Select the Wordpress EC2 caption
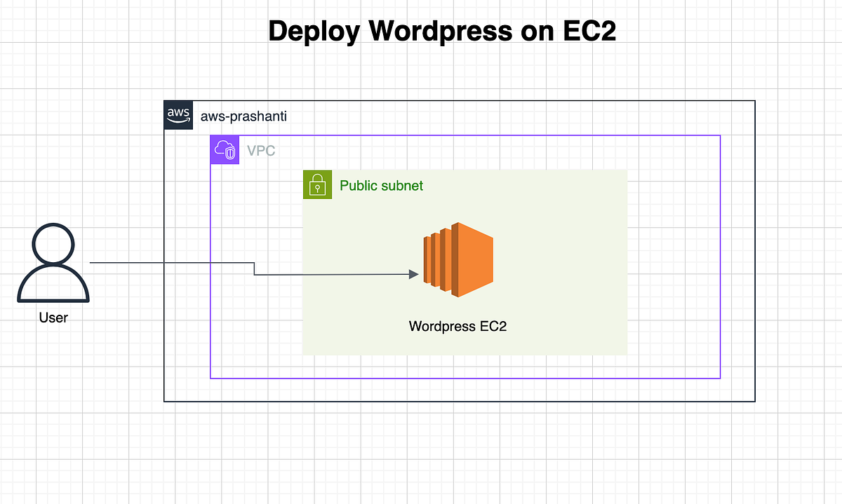The image size is (842, 504). (457, 326)
